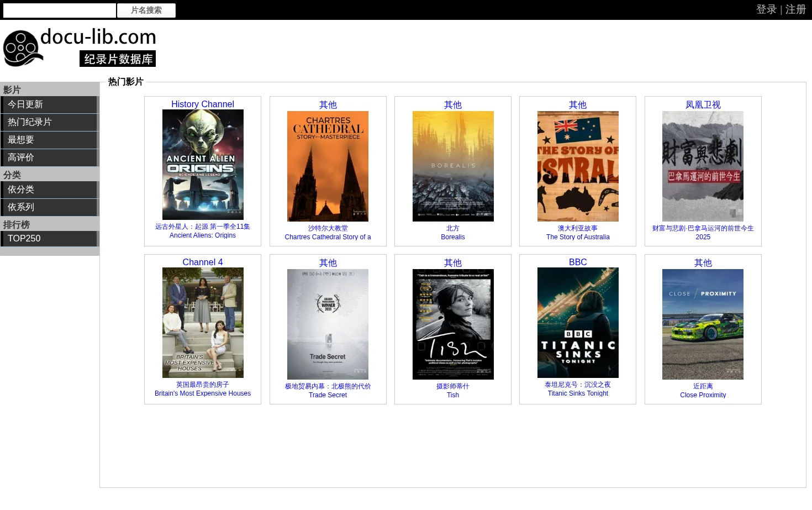Open the 近距离 title link
The height and width of the screenshot is (510, 812).
tap(703, 391)
